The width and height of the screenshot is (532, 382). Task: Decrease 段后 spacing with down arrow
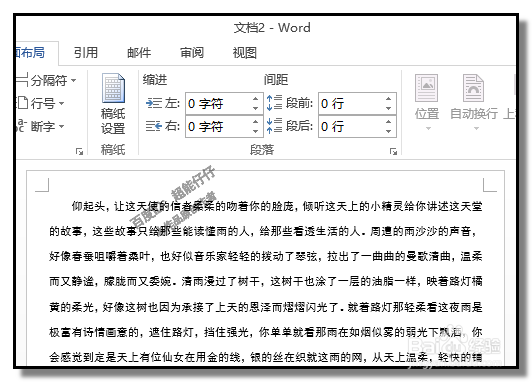pos(389,131)
